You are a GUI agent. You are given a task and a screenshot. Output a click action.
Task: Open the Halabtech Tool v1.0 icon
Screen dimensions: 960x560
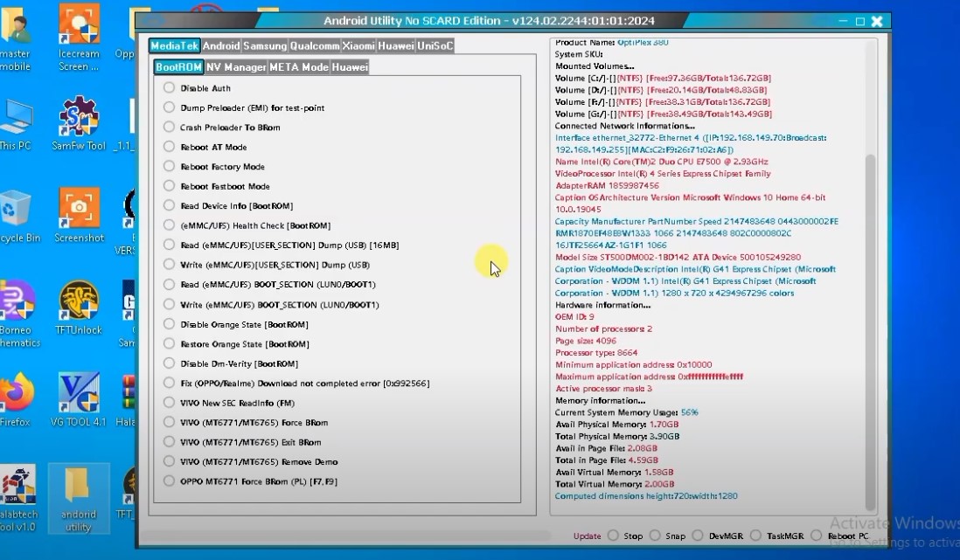point(18,499)
